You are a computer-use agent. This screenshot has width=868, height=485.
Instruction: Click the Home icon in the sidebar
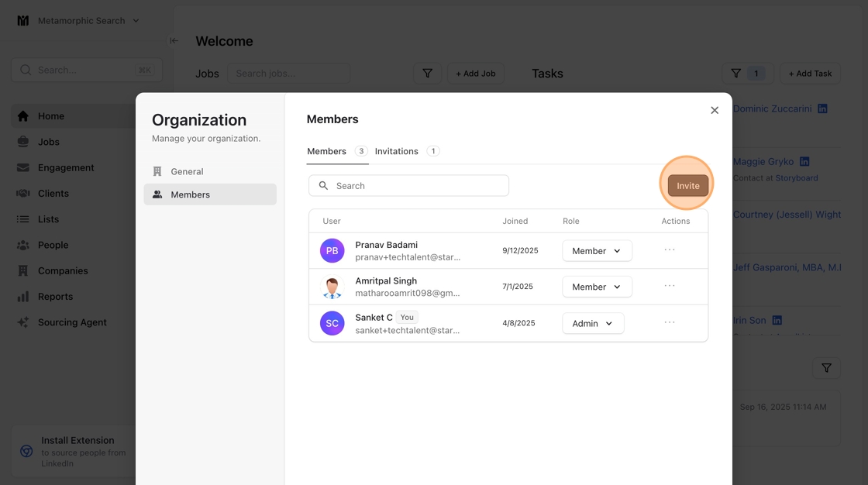(x=23, y=116)
